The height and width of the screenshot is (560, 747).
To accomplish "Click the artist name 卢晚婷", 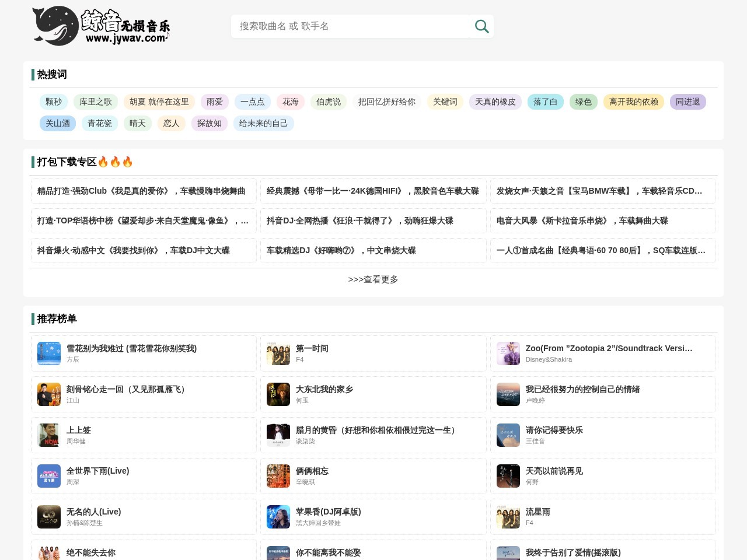I will pos(536,401).
